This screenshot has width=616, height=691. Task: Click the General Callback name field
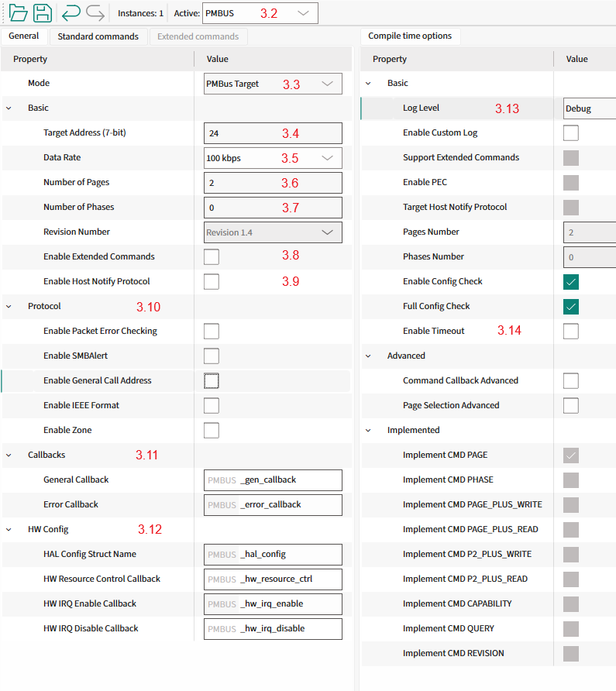click(x=273, y=480)
